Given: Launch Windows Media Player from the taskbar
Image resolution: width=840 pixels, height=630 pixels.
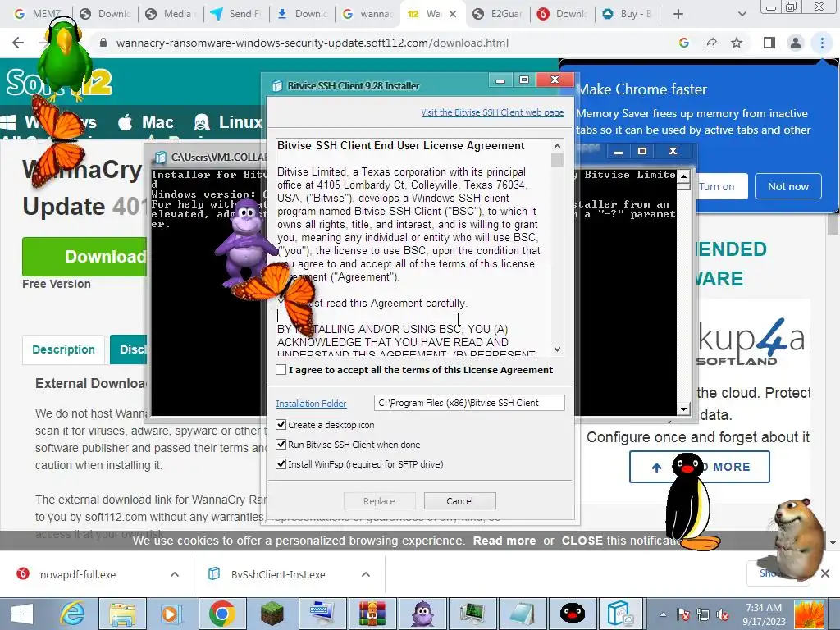Looking at the screenshot, I should coord(171,614).
